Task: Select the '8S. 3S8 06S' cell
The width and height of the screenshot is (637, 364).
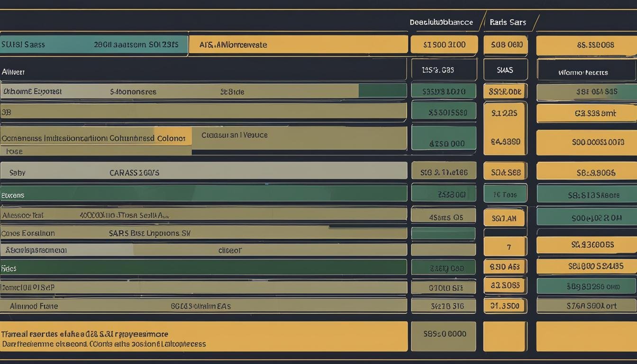Action: pyautogui.click(x=586, y=45)
